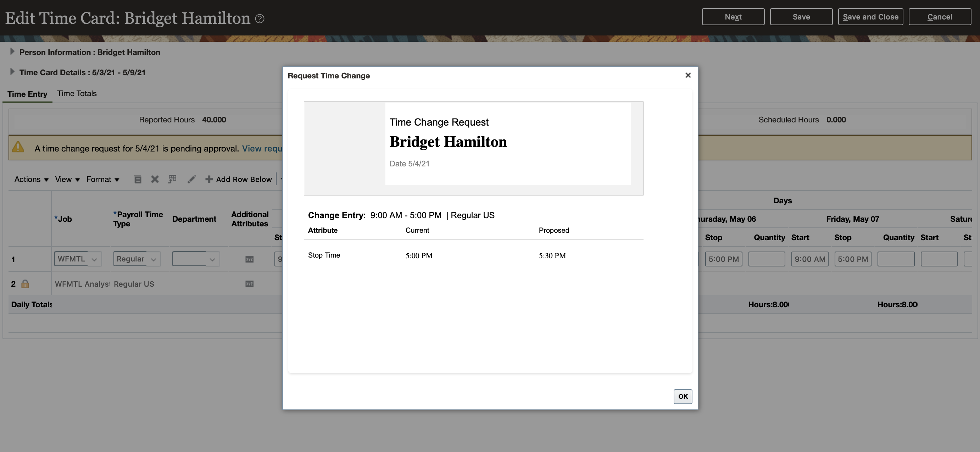This screenshot has width=980, height=452.
Task: Click the row 2 Additional Attributes icon
Action: tap(249, 284)
